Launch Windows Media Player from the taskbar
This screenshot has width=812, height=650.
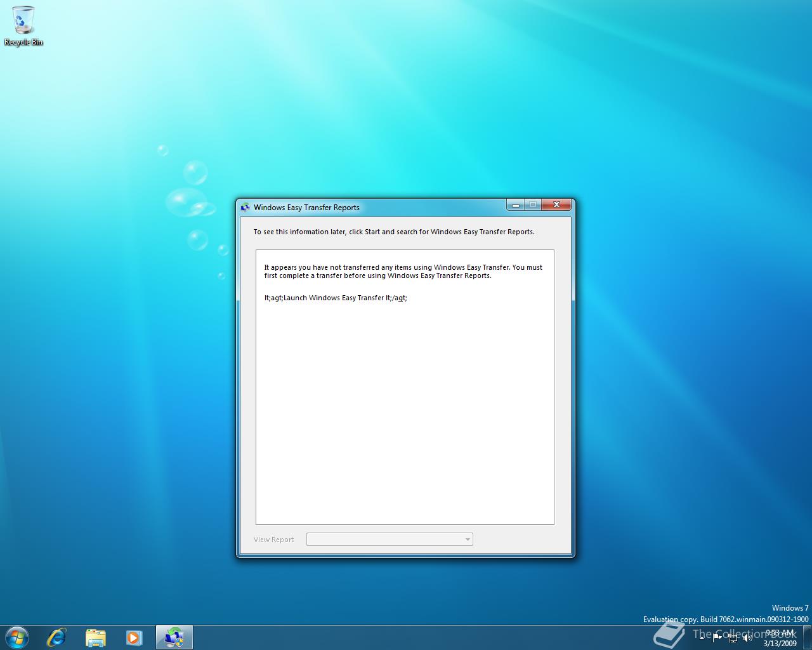[134, 637]
